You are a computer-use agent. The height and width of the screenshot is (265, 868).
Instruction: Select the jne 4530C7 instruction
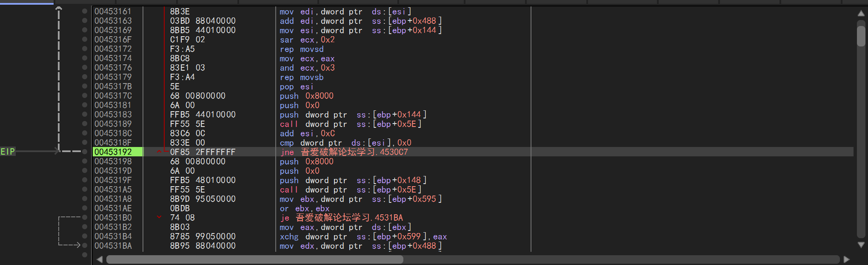click(x=344, y=152)
